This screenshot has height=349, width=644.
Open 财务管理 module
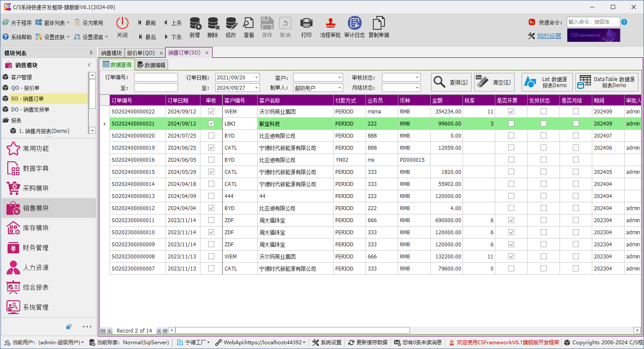pyautogui.click(x=49, y=248)
